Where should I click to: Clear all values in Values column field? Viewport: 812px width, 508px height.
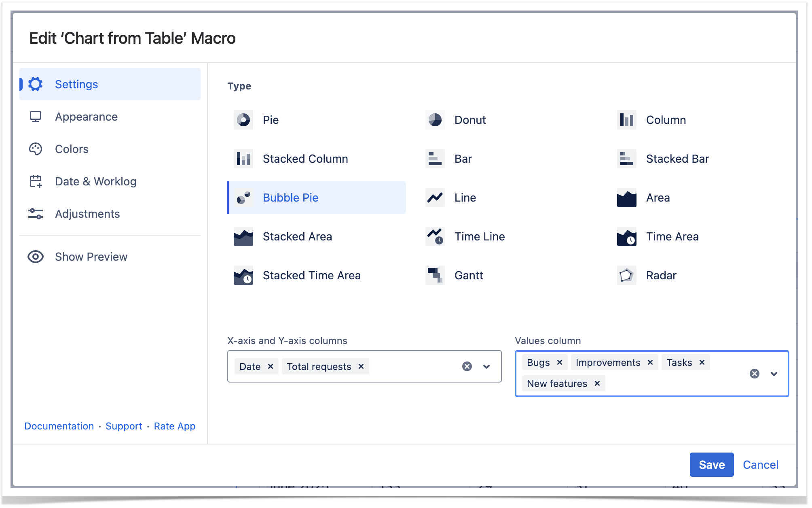tap(754, 374)
